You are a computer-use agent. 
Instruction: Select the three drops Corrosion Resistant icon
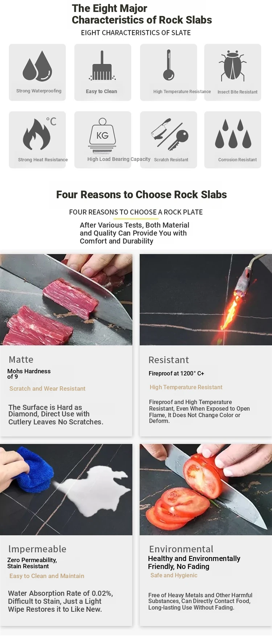233,134
